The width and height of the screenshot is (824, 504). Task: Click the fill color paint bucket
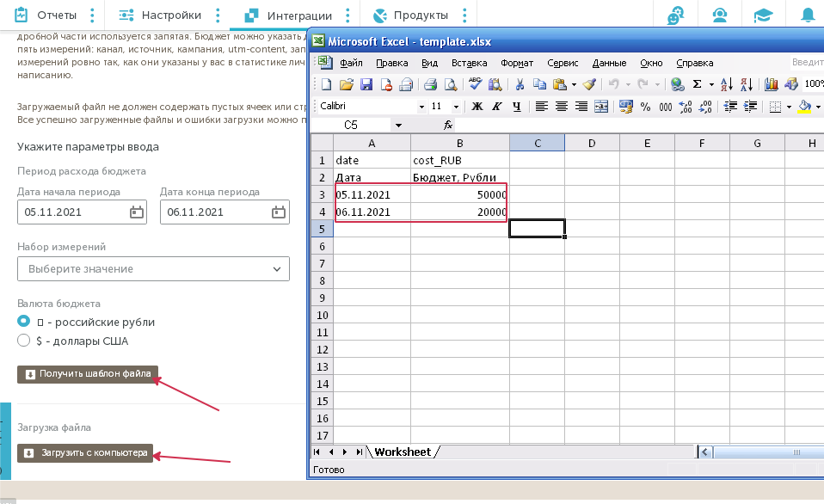pyautogui.click(x=804, y=107)
